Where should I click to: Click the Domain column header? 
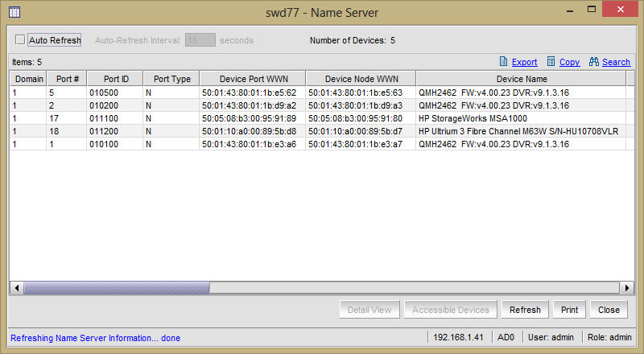pyautogui.click(x=29, y=79)
